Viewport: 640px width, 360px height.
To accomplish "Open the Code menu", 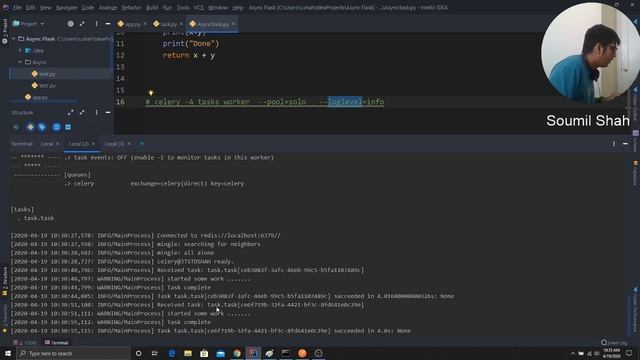I will click(x=88, y=7).
